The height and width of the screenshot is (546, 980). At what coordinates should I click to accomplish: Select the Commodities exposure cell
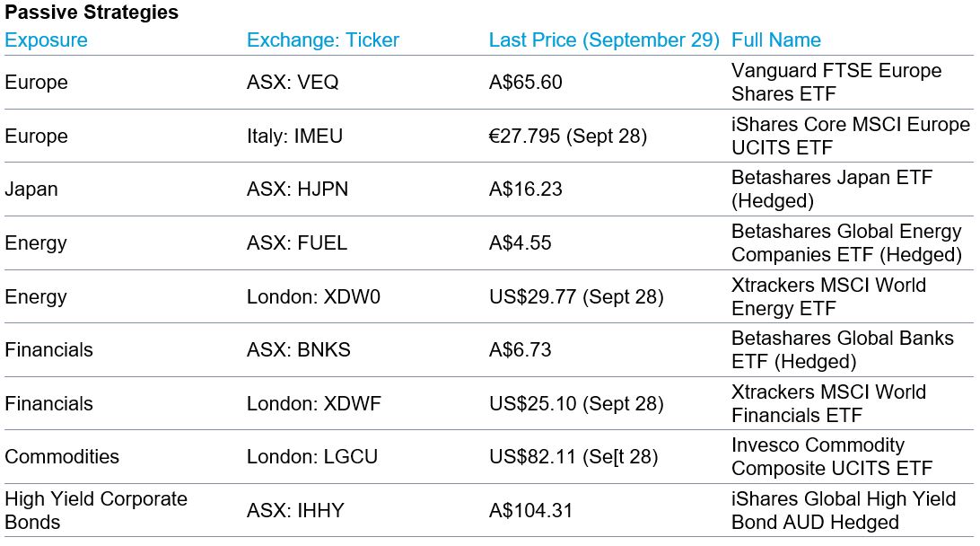tap(62, 457)
